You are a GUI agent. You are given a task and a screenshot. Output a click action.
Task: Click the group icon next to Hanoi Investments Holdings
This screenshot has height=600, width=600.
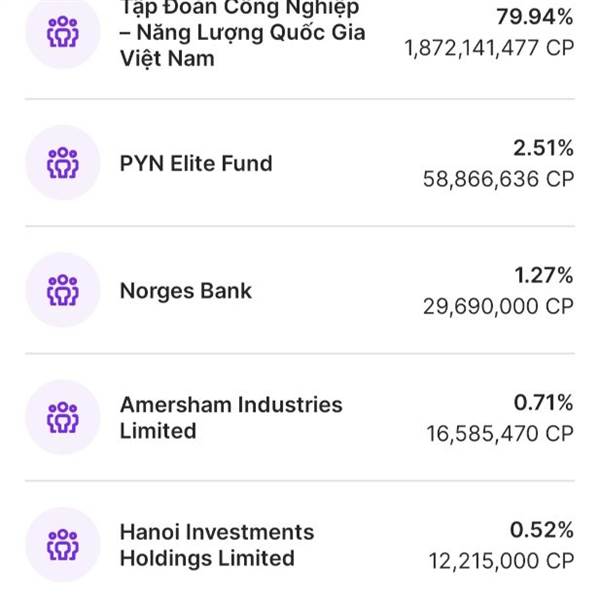click(63, 545)
